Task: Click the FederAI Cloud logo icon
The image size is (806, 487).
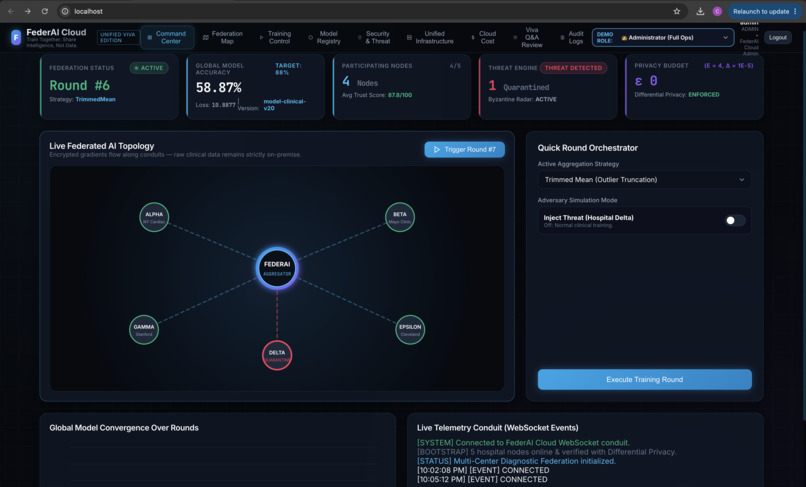Action: (16, 37)
